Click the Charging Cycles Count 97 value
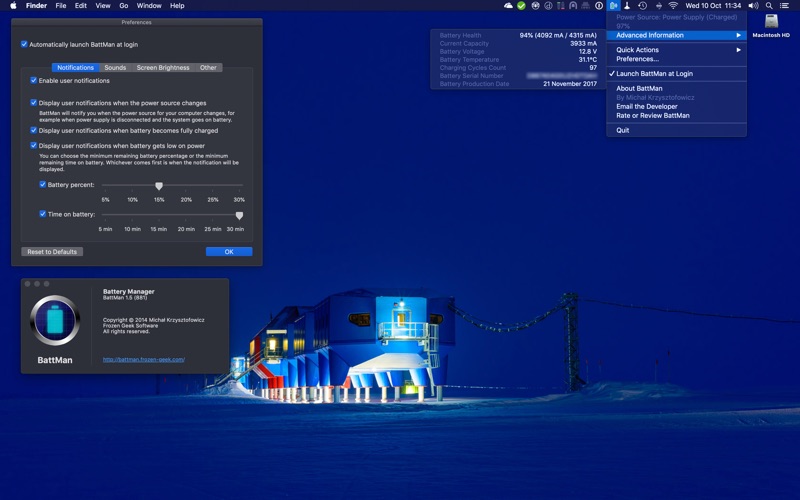Image resolution: width=800 pixels, height=500 pixels. tap(593, 67)
